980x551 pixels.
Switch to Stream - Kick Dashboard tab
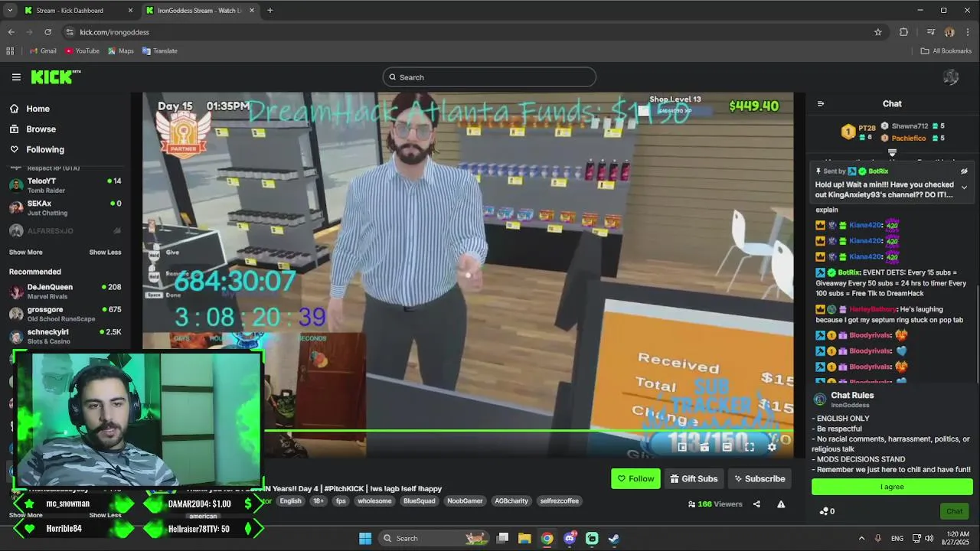[x=79, y=11]
